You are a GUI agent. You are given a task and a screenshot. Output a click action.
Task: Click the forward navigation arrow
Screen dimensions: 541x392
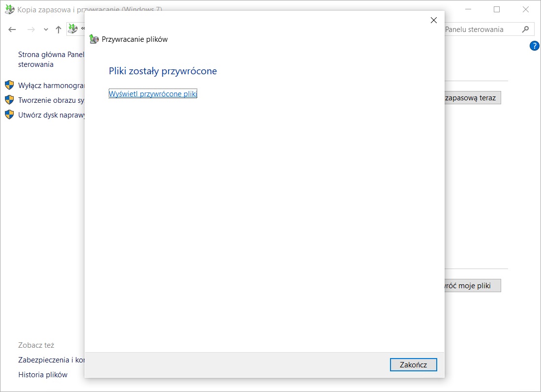click(x=31, y=30)
